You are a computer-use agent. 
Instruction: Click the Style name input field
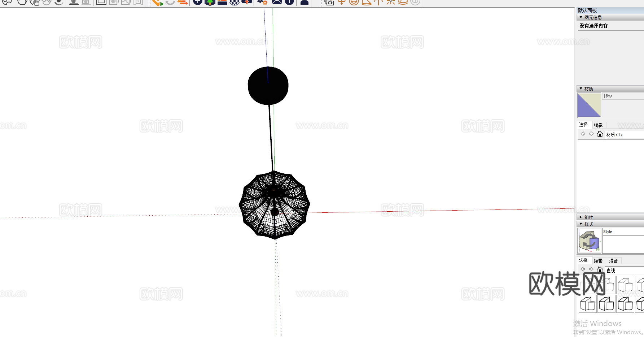point(623,232)
